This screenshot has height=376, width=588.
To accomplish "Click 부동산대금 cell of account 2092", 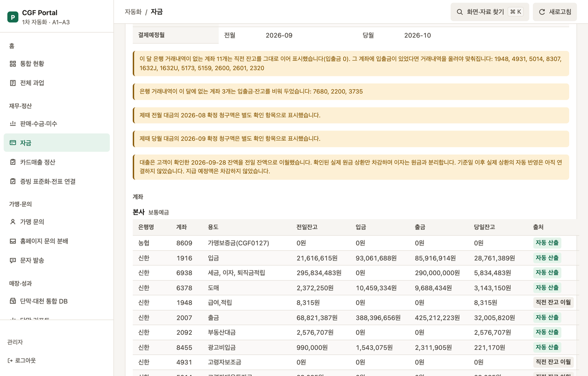I will coord(222,332).
